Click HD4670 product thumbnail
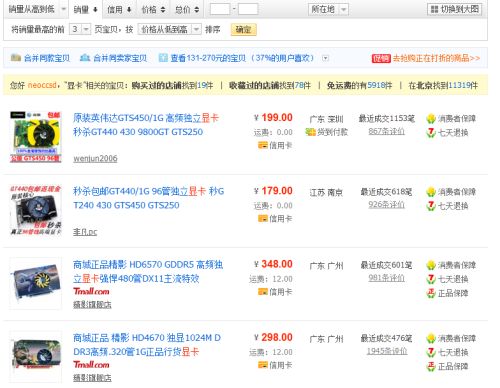This screenshot has width=500, height=388. 36,357
